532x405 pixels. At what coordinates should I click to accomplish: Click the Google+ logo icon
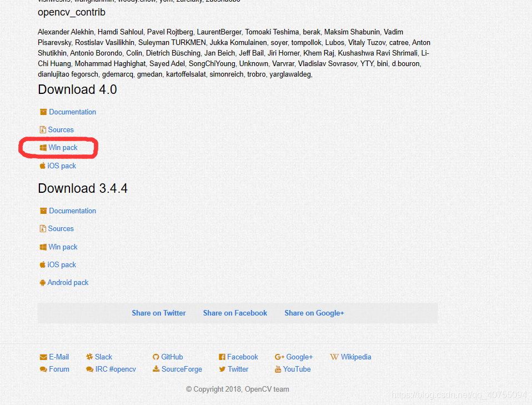pyautogui.click(x=279, y=357)
